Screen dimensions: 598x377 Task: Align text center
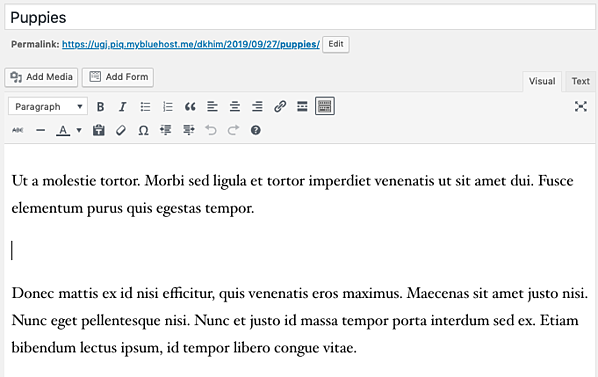coord(235,106)
